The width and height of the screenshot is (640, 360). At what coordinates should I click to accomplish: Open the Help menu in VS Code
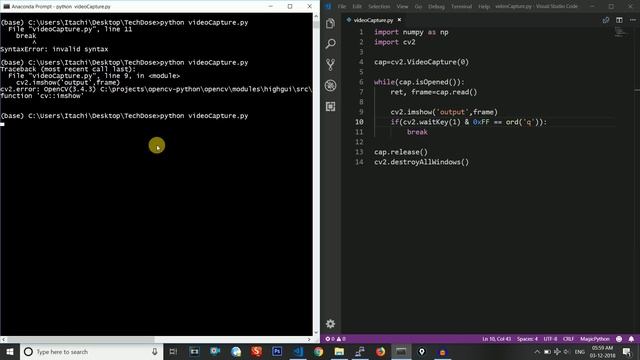[x=484, y=7]
